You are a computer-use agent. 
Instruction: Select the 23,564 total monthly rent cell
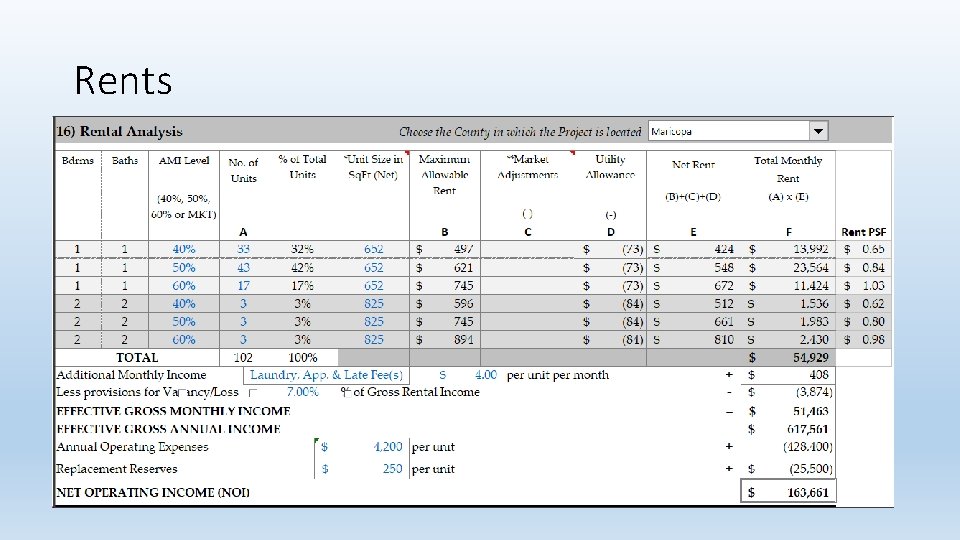pos(788,268)
